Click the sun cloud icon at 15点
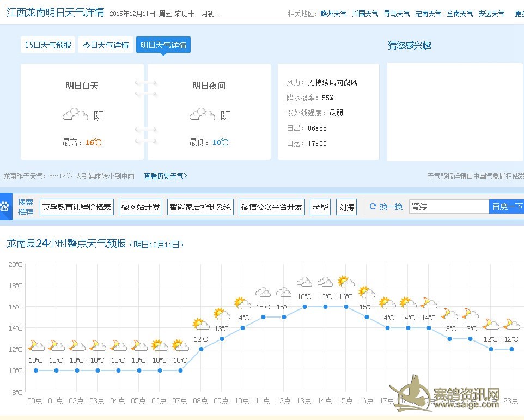The width and height of the screenshot is (524, 420). coord(346,282)
